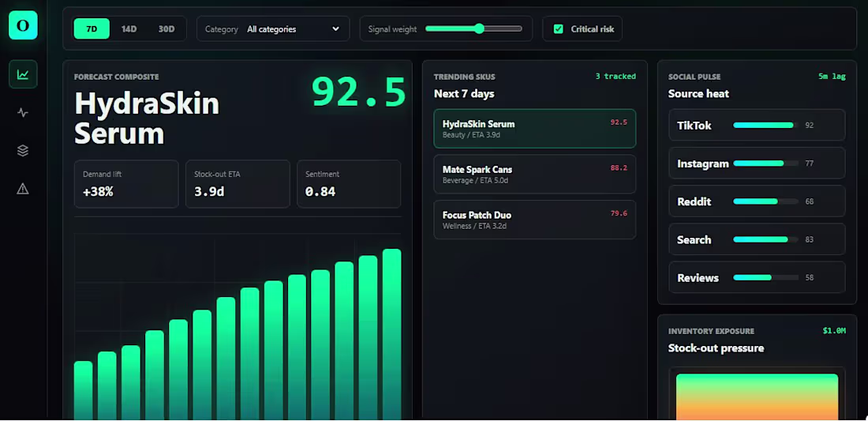868x421 pixels.
Task: Click the Instagram source heat row
Action: pos(757,164)
